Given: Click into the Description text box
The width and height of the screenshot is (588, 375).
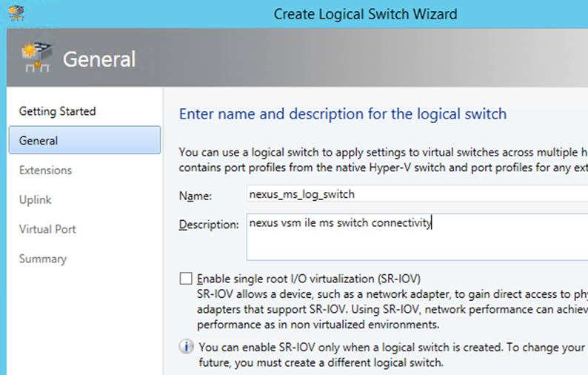Looking at the screenshot, I should 417,237.
